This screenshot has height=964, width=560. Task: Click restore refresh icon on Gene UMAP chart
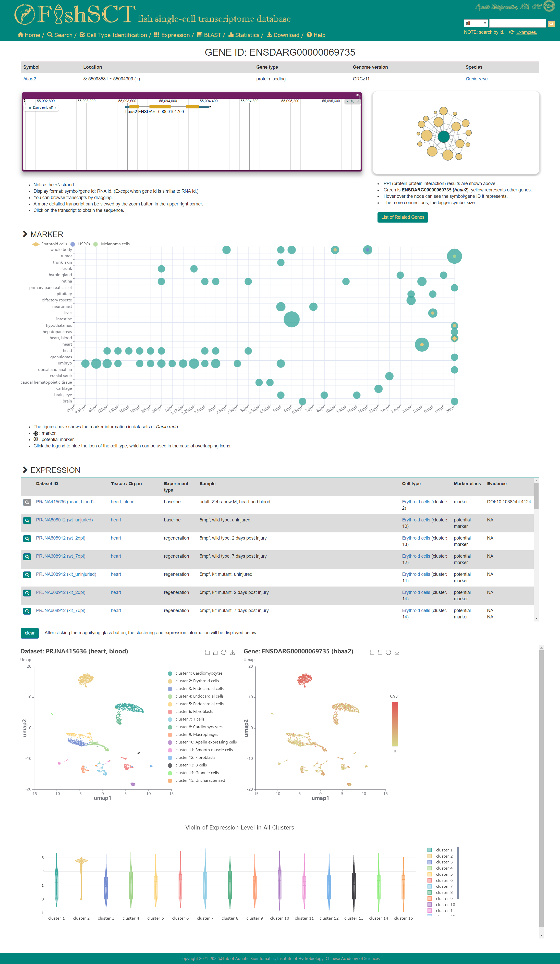coord(388,652)
